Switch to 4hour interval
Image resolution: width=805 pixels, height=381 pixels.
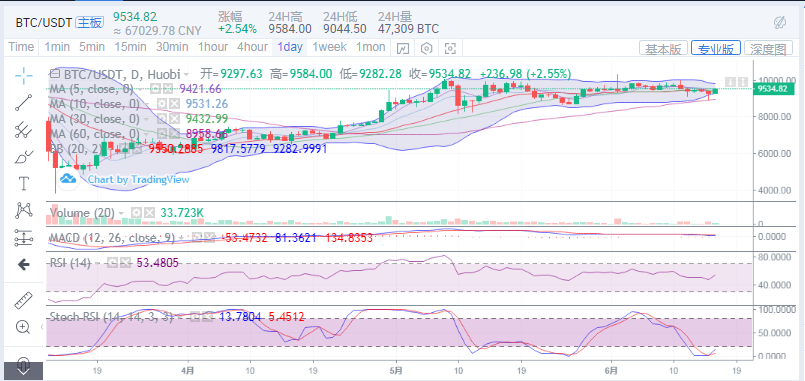coord(252,47)
